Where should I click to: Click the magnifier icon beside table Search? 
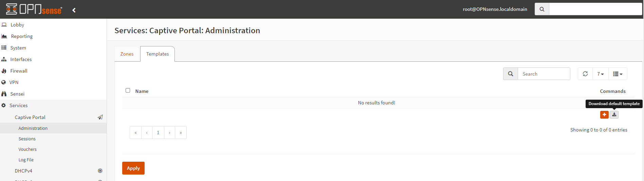click(510, 74)
